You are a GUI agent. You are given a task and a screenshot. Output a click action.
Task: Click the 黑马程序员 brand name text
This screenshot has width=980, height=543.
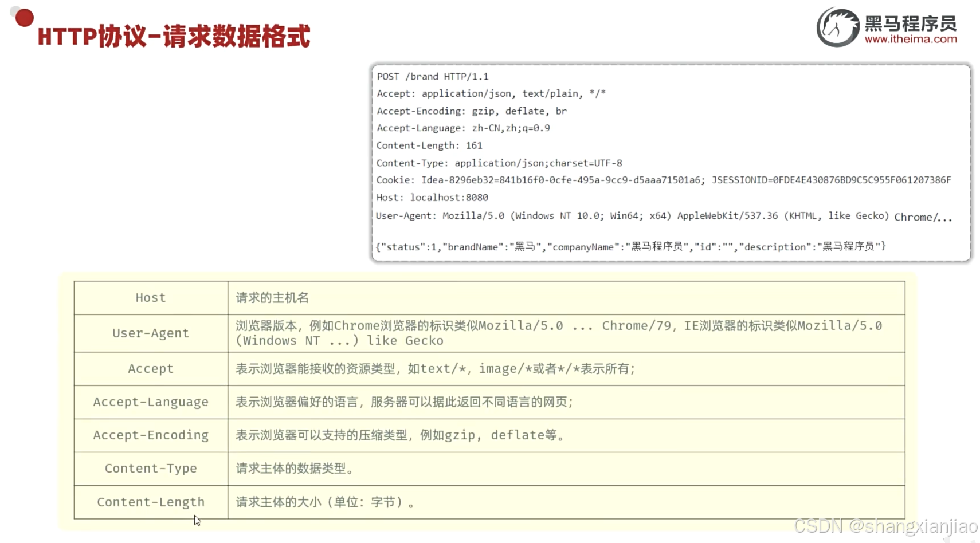pos(911,23)
